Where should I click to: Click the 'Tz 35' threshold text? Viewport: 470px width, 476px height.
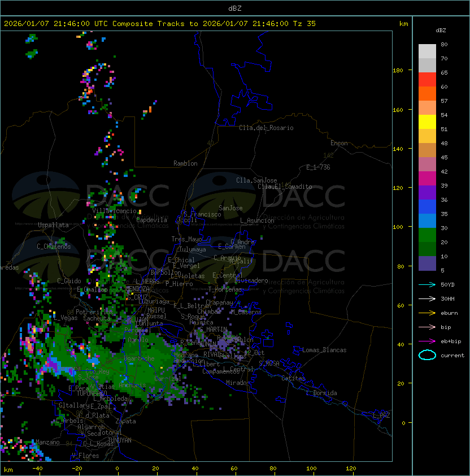(x=304, y=24)
